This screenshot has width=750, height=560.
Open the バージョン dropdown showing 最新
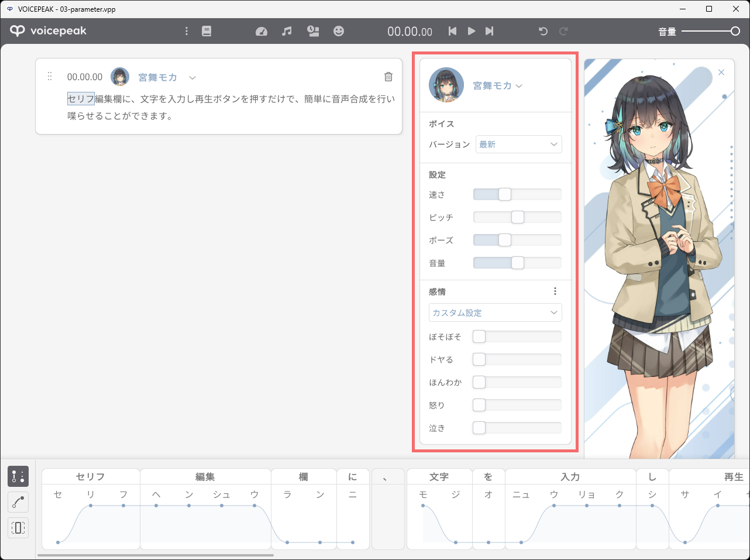click(519, 145)
